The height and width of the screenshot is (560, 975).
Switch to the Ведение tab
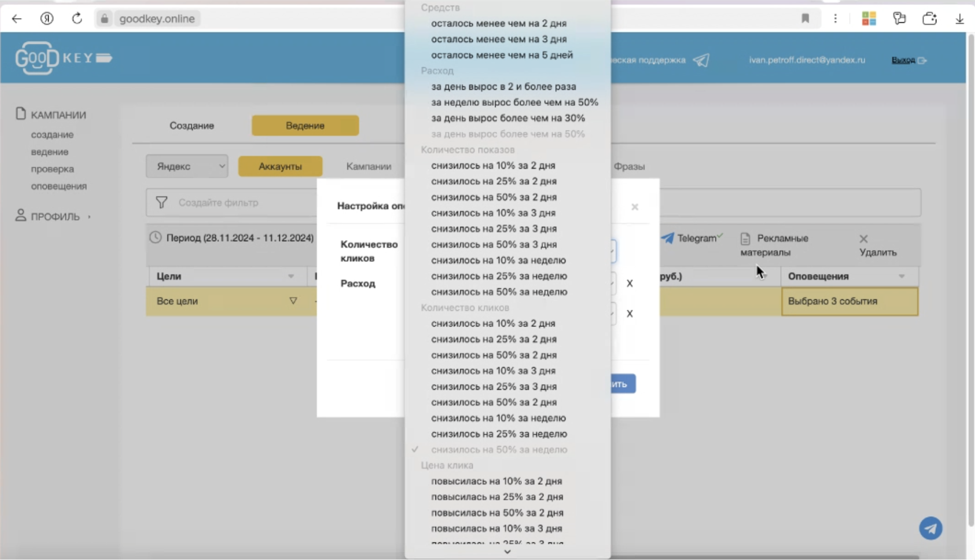tap(305, 125)
